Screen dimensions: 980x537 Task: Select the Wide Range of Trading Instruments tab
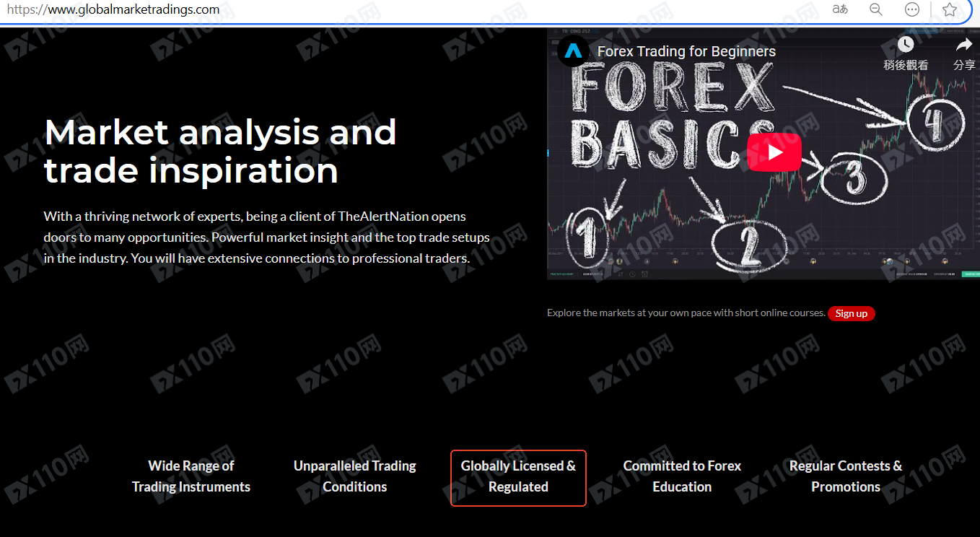[191, 476]
